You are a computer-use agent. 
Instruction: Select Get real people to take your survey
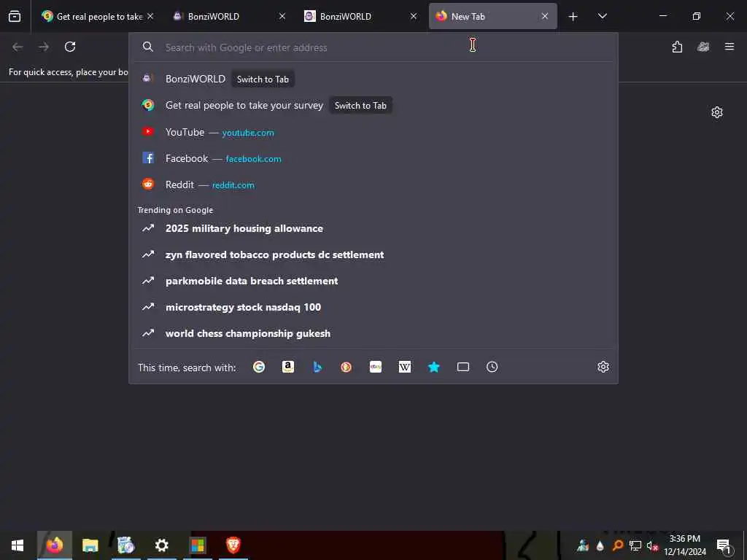[x=373, y=105]
